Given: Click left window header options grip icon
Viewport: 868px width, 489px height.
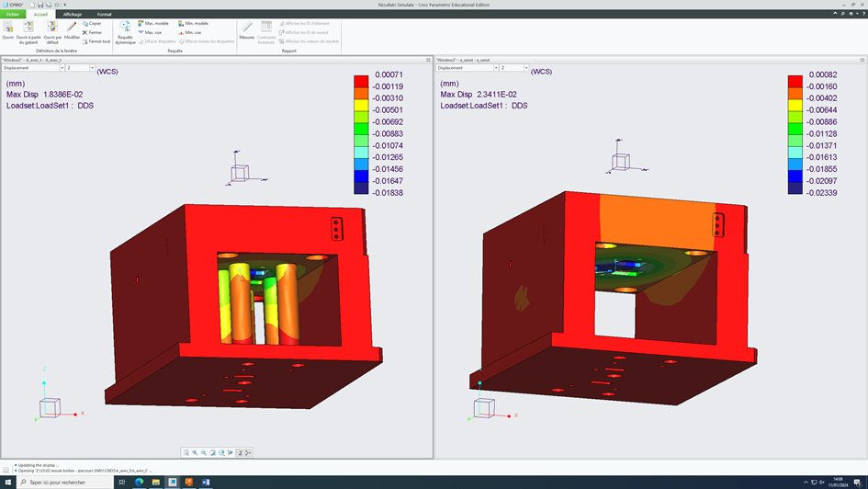Looking at the screenshot, I should click(x=428, y=60).
